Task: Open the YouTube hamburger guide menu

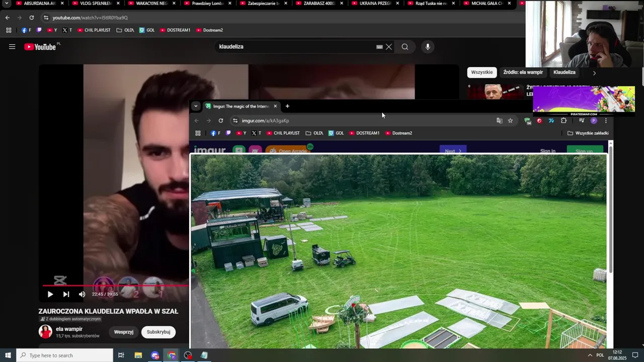Action: [x=12, y=47]
